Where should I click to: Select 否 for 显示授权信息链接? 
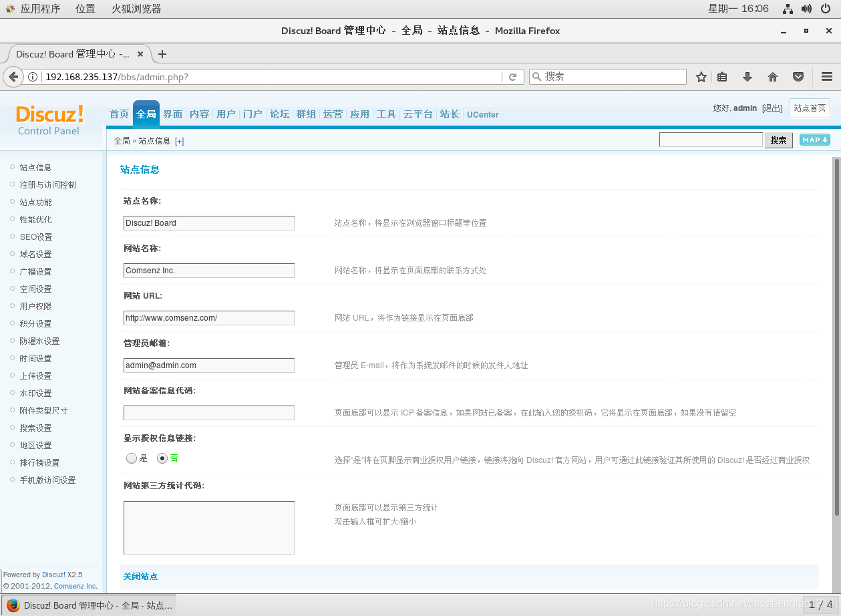162,458
